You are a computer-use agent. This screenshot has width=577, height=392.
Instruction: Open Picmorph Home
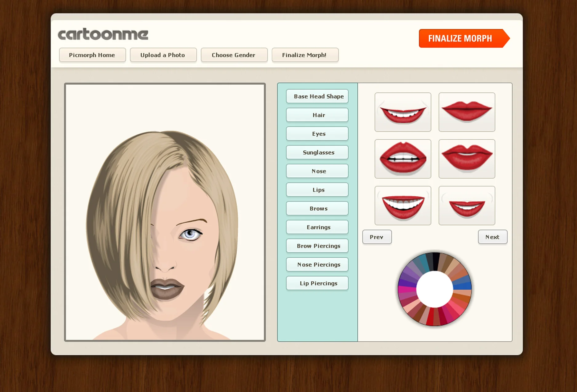pos(92,55)
